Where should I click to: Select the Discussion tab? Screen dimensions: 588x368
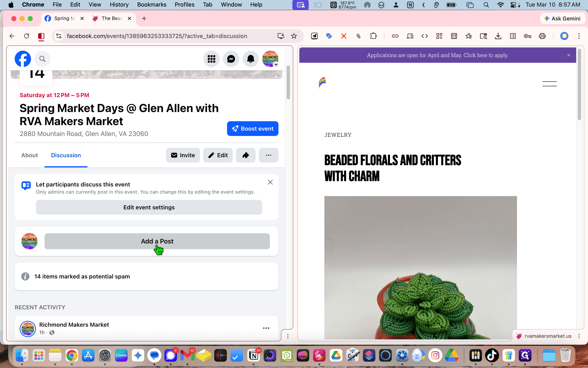pyautogui.click(x=66, y=155)
